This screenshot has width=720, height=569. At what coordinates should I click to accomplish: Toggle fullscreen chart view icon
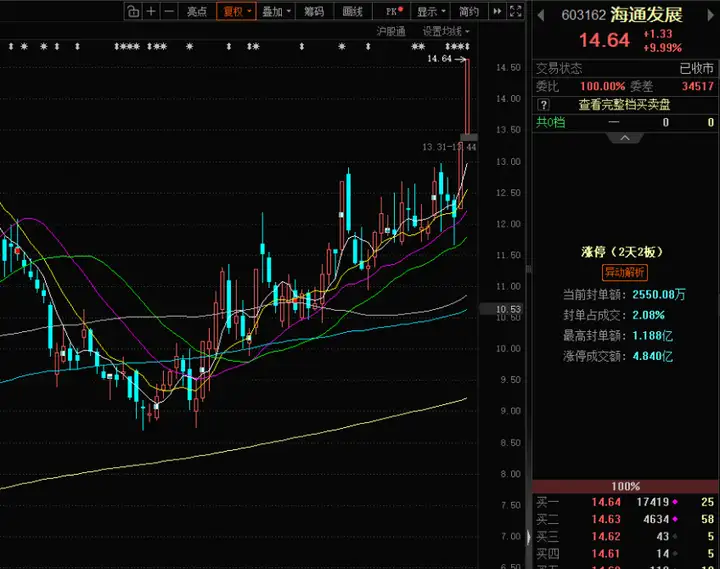coord(516,11)
